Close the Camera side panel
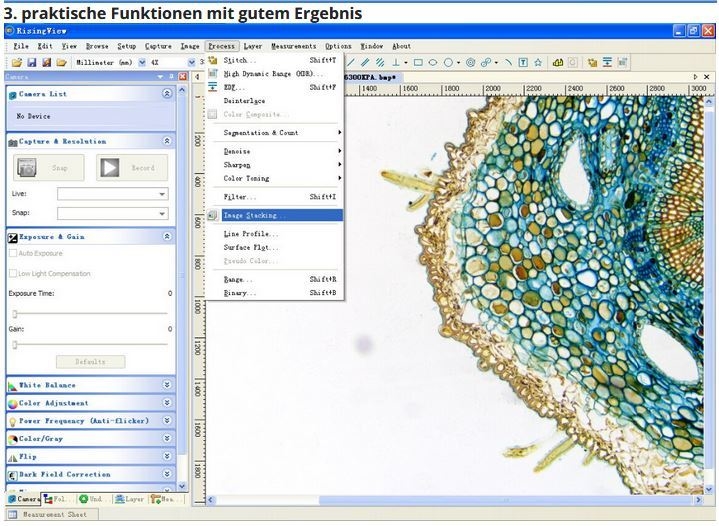 (183, 77)
